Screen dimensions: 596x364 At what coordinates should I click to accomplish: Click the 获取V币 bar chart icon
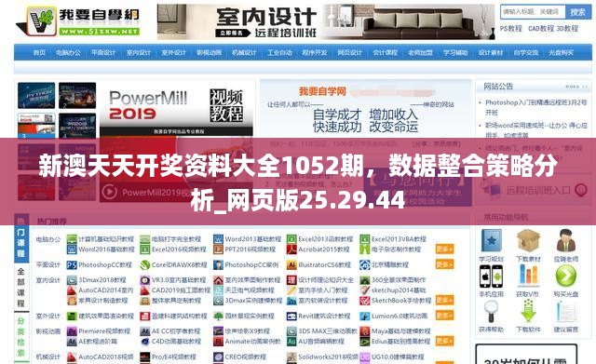pos(528,276)
